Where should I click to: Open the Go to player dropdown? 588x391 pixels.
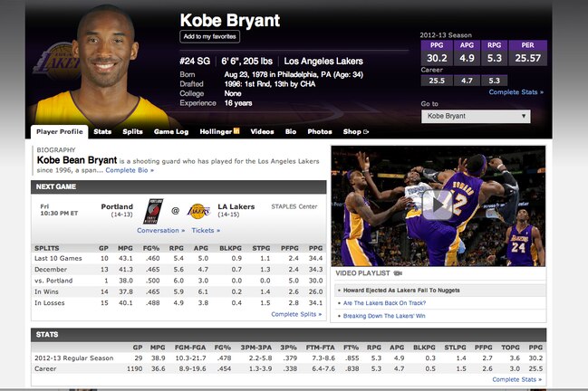476,116
